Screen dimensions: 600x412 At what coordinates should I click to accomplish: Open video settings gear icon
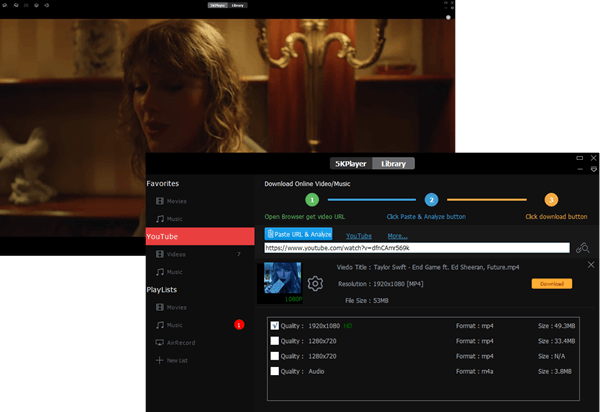pos(315,283)
